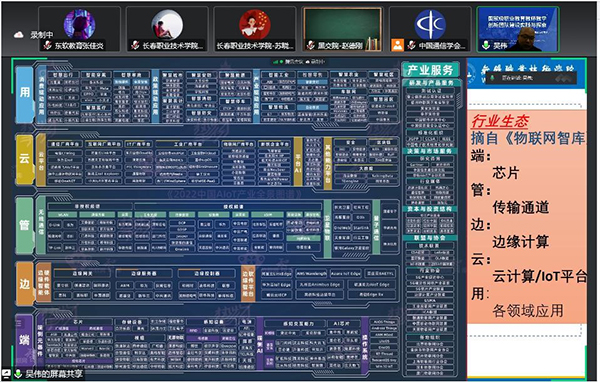Click muted mic icon on 黑交院-赵德刚 tile

pos(311,46)
